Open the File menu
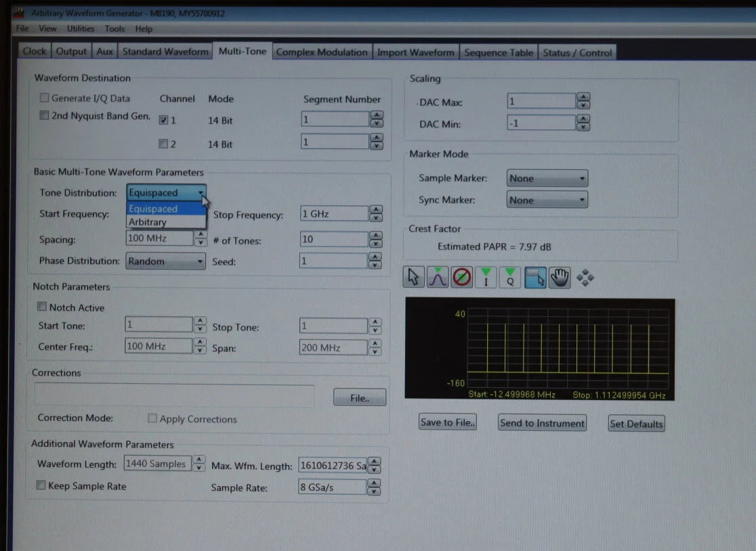756x551 pixels. tap(22, 28)
